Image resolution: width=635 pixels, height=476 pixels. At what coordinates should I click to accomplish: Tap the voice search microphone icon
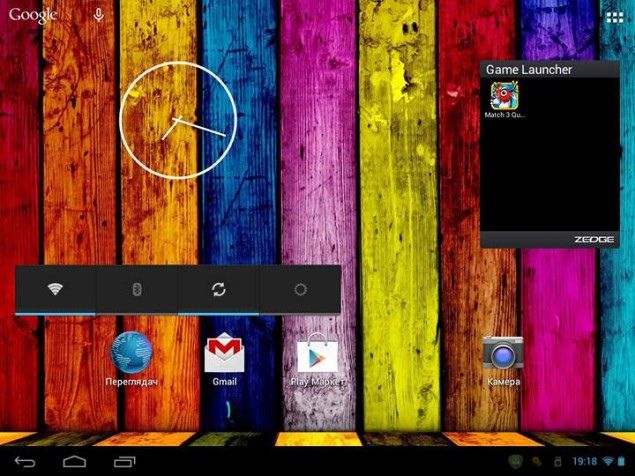pyautogui.click(x=98, y=15)
